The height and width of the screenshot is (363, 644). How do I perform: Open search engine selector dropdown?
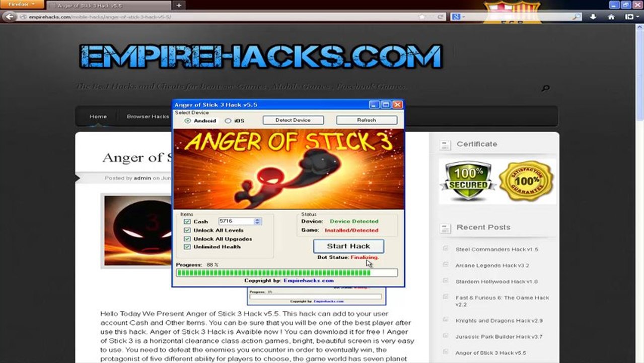click(x=457, y=17)
